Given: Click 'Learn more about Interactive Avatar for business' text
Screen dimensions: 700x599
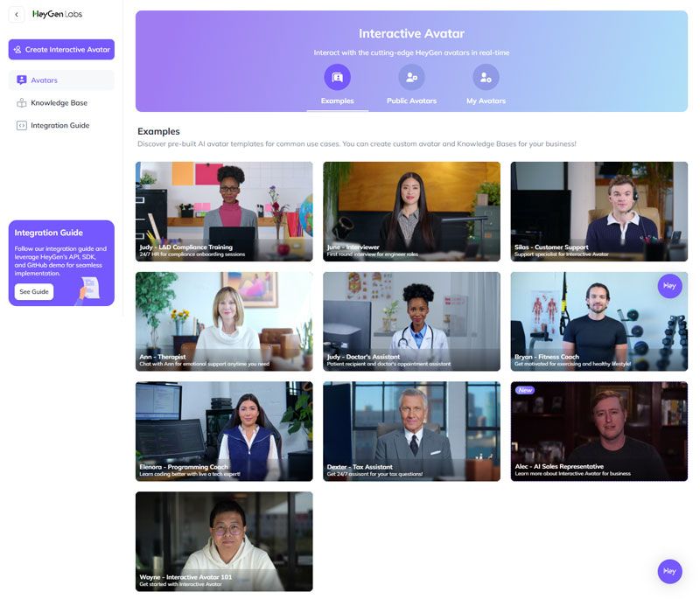Looking at the screenshot, I should (573, 474).
